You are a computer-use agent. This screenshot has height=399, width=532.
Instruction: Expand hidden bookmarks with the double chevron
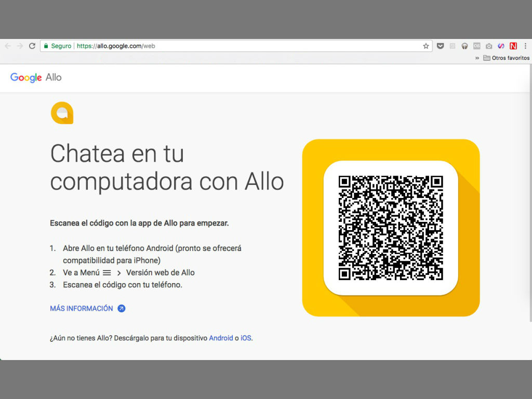point(477,58)
